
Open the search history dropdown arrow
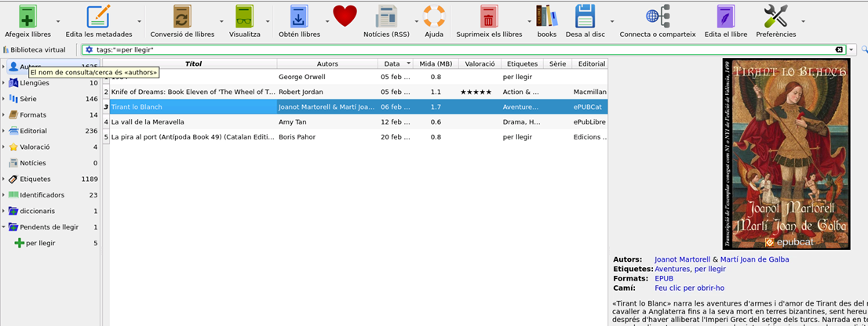pos(852,49)
